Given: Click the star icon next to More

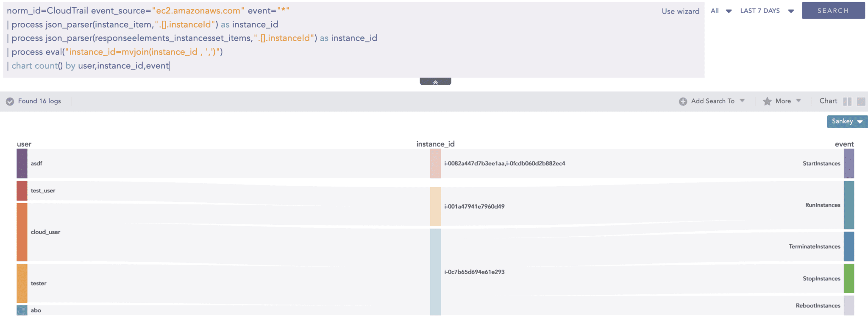Looking at the screenshot, I should click(x=767, y=101).
